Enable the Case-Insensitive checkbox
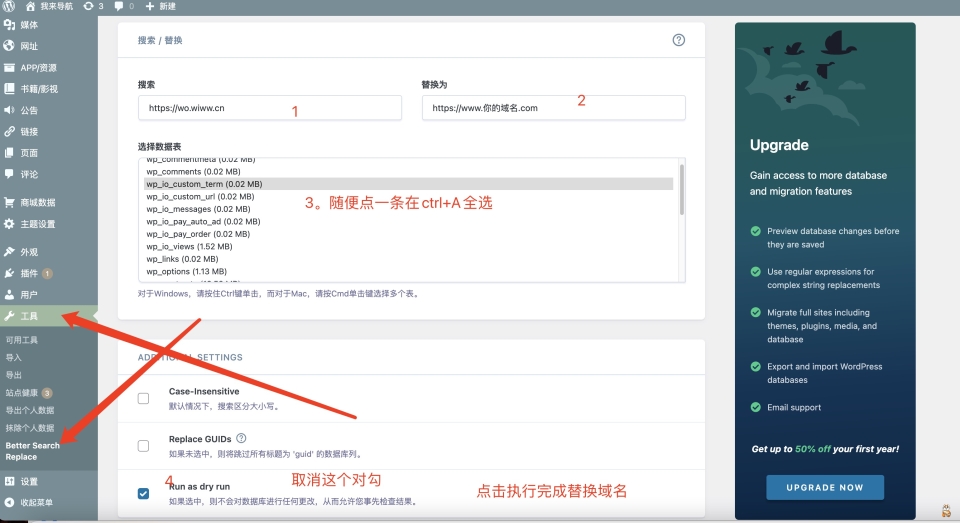Viewport: 960px width, 523px height. tap(143, 398)
